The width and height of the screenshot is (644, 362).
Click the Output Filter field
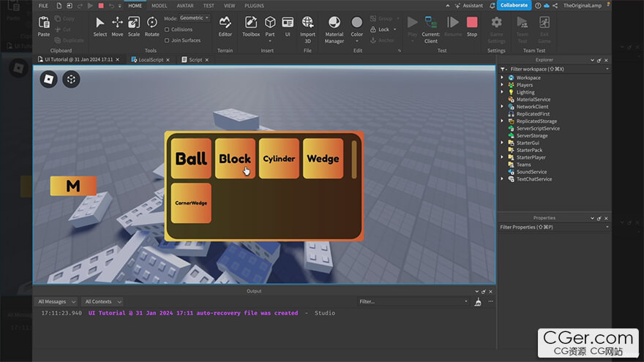coord(413,301)
